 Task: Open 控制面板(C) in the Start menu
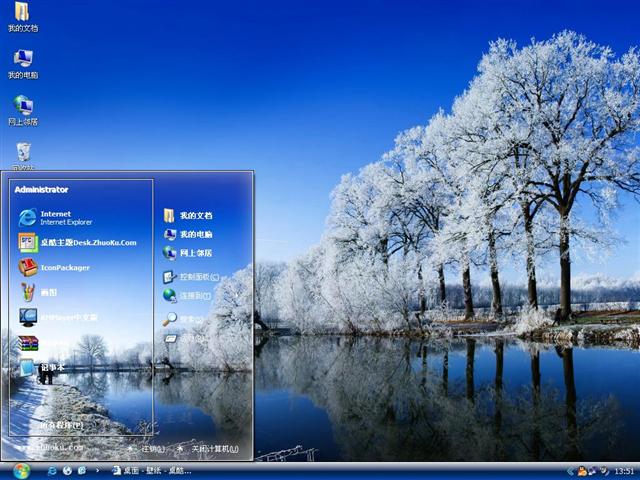(193, 277)
